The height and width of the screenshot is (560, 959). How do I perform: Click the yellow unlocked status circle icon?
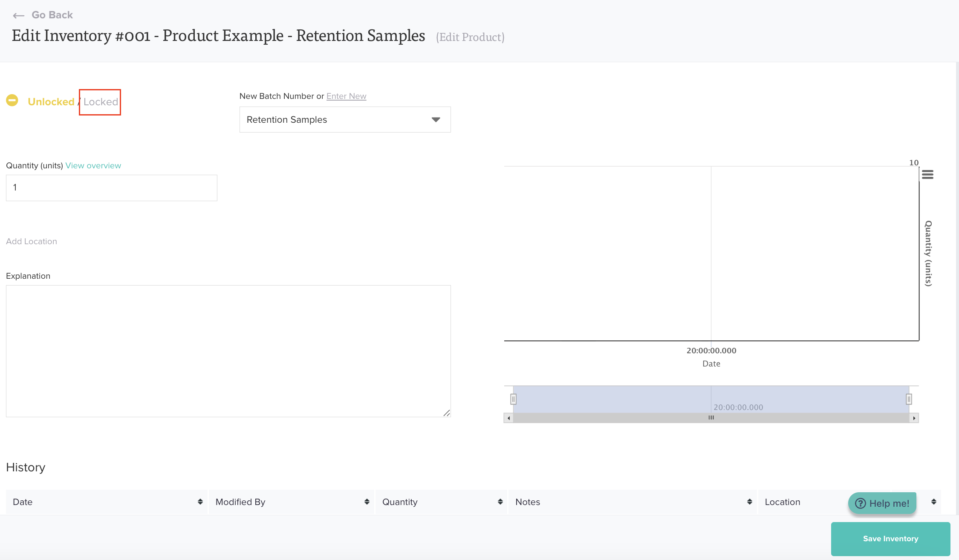point(12,101)
